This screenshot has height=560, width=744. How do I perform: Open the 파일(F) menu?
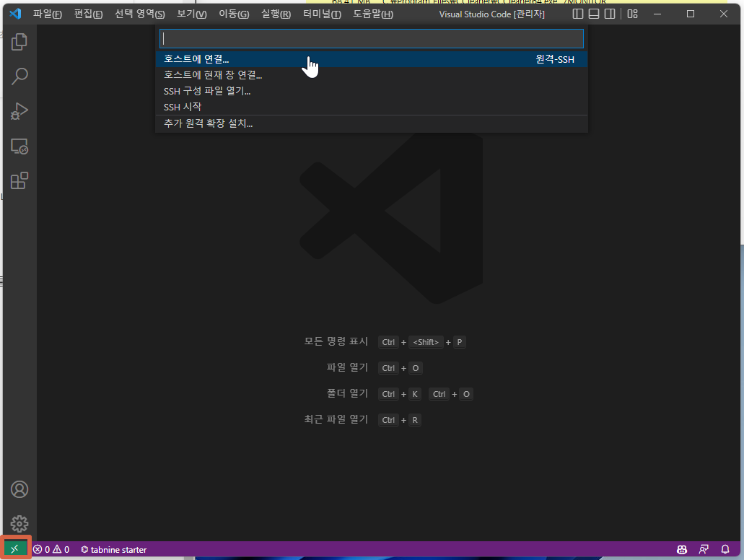coord(48,14)
